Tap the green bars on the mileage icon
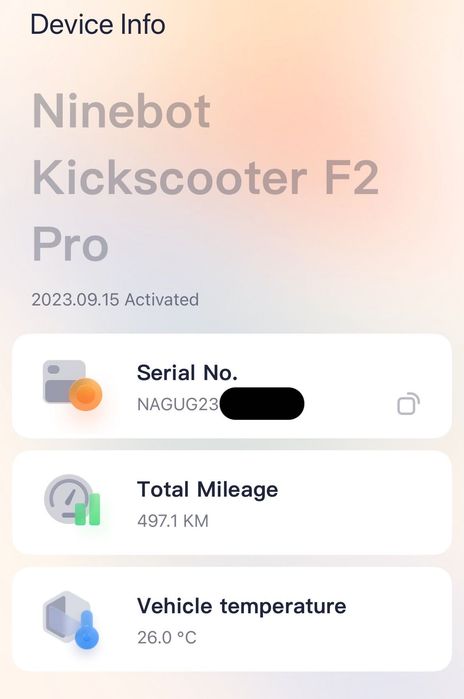 pos(87,509)
